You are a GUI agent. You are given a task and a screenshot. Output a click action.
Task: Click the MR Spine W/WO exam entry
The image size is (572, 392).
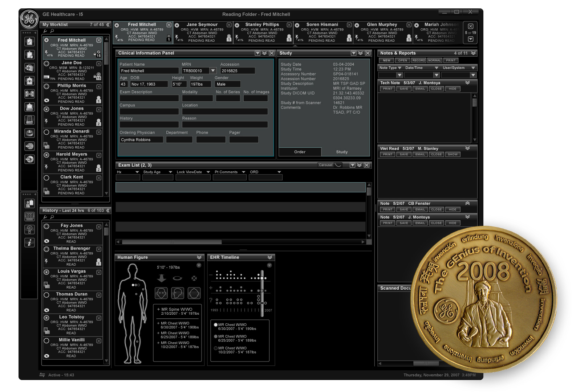click(x=178, y=311)
